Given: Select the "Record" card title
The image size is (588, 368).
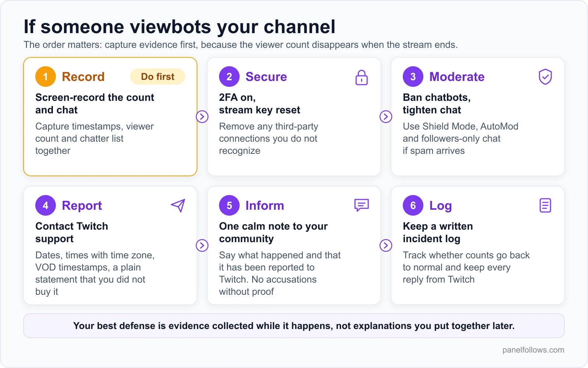Looking at the screenshot, I should click(x=83, y=77).
